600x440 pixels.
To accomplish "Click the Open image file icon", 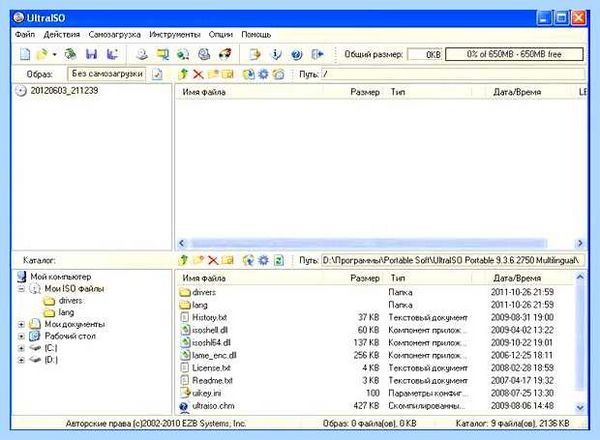I will (x=42, y=54).
